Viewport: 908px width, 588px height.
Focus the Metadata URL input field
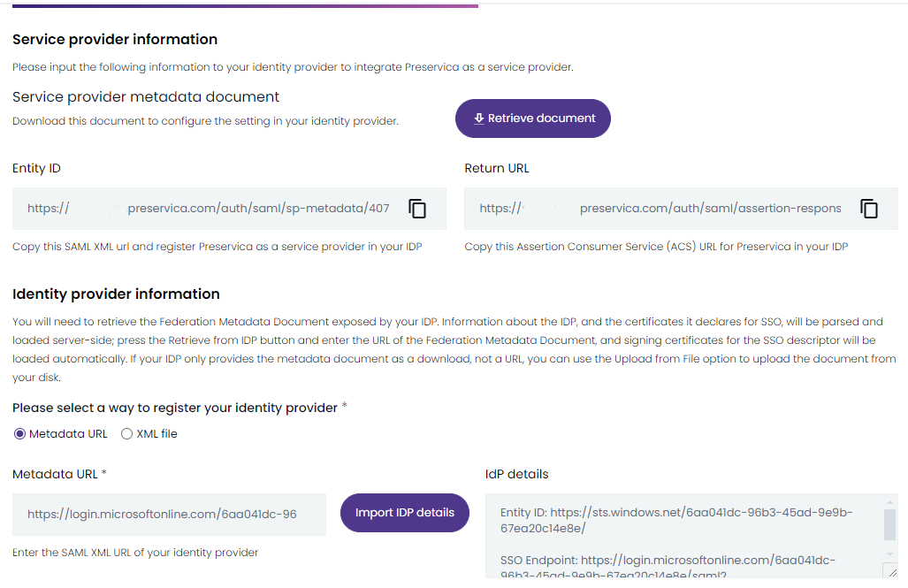pos(169,515)
